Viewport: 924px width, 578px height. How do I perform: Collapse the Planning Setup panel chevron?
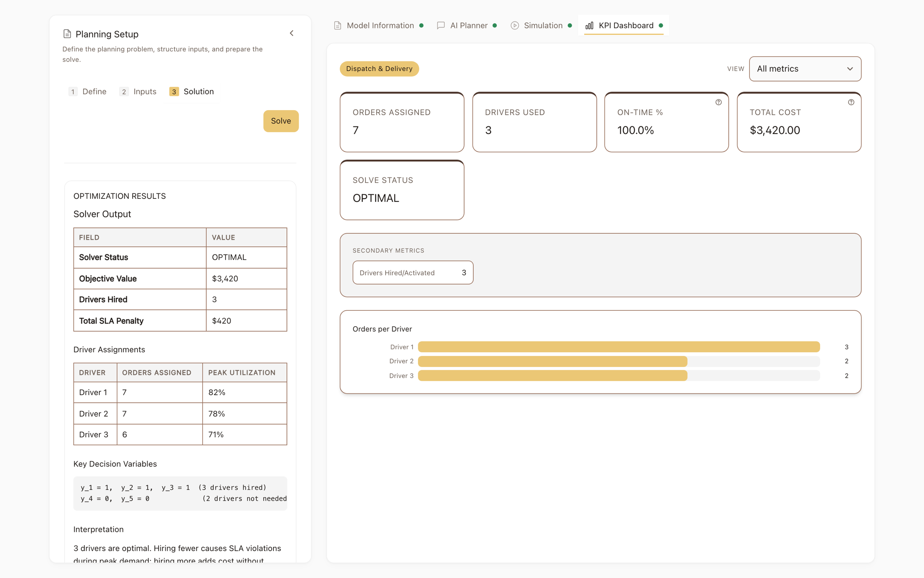[x=291, y=33]
